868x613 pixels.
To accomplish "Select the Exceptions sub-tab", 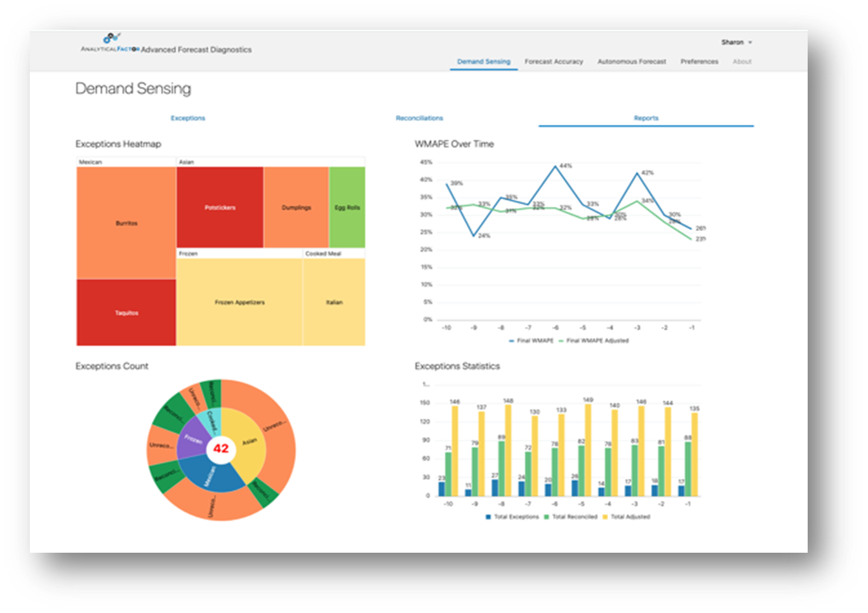I will 188,118.
